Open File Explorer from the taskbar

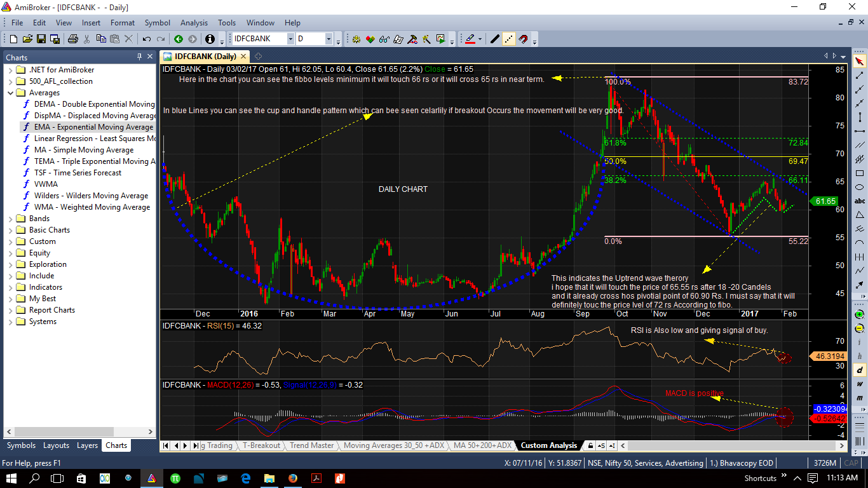(269, 478)
